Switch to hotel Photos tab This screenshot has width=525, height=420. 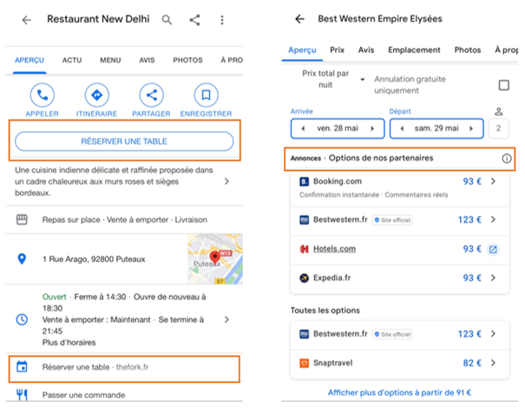[x=468, y=50]
